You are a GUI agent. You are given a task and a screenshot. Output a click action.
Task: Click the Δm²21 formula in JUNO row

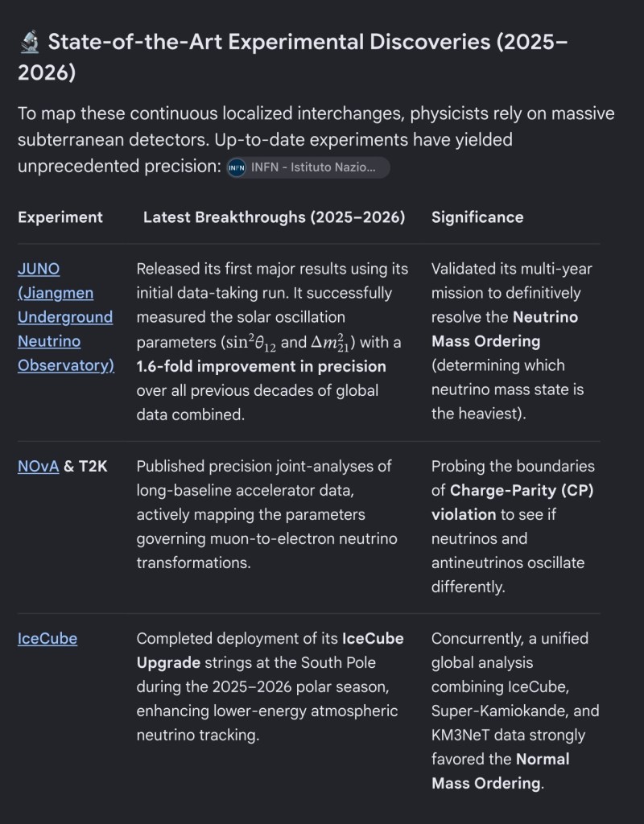(331, 342)
